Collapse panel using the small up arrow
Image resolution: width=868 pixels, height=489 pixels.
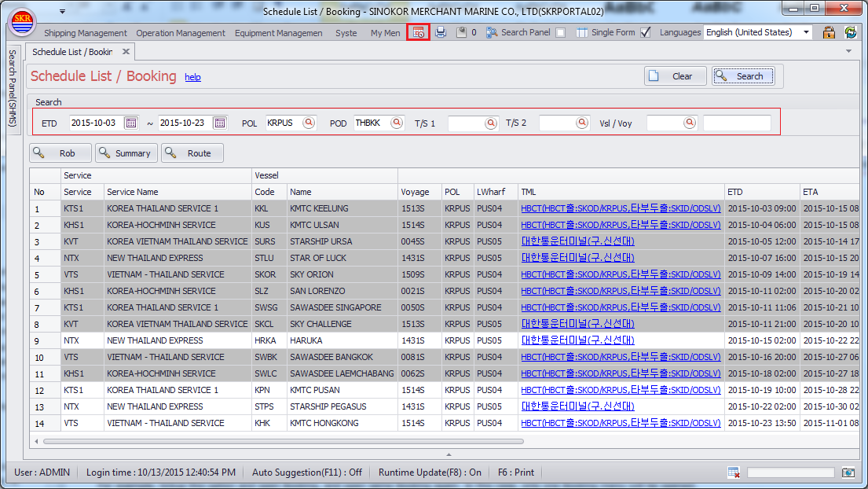(449, 454)
